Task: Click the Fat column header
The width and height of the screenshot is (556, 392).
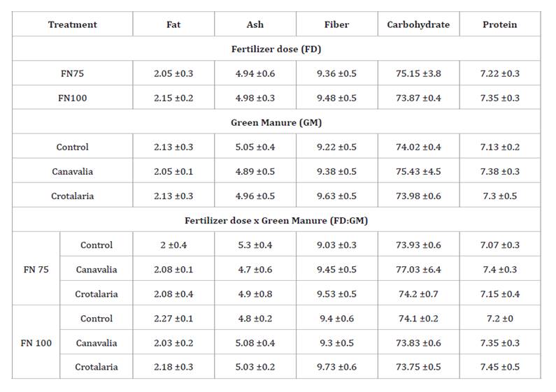Action: point(173,24)
